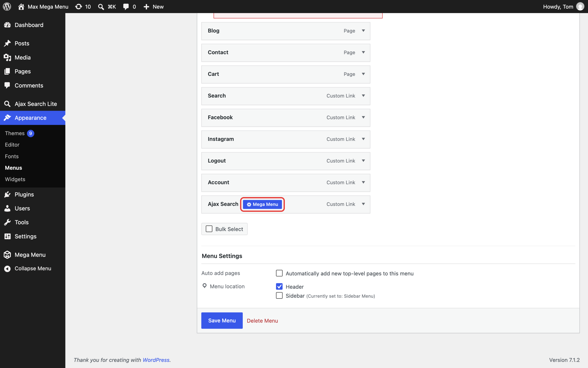The image size is (588, 368).
Task: Click the Save Menu button
Action: pyautogui.click(x=222, y=321)
